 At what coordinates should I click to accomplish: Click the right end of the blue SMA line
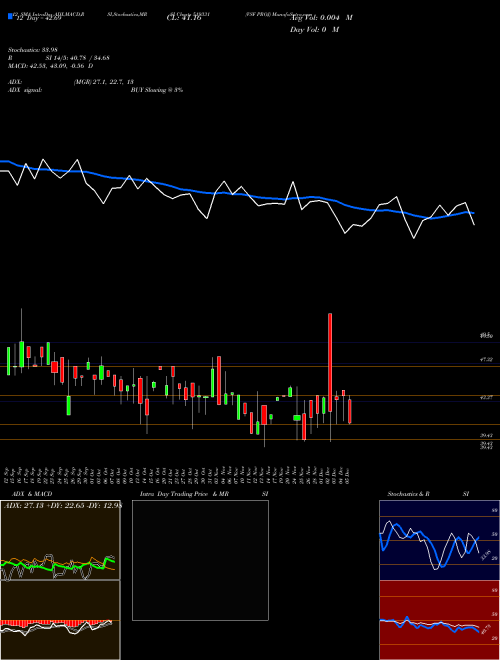[473, 213]
